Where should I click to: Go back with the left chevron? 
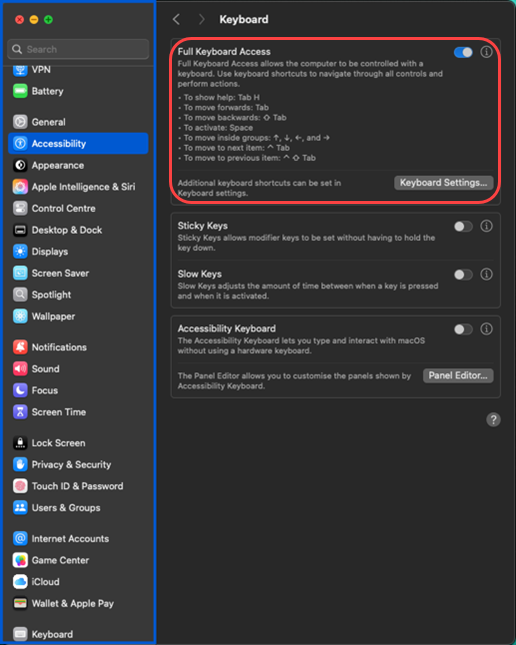pos(177,19)
